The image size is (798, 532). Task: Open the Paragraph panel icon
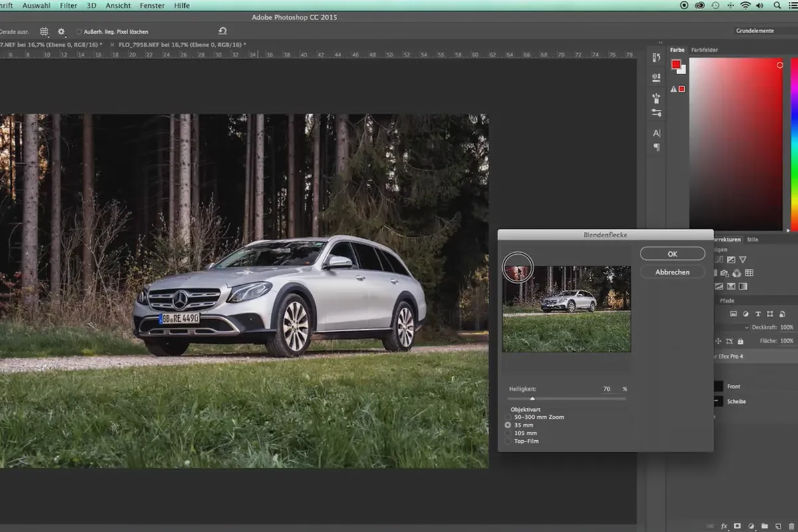point(656,147)
